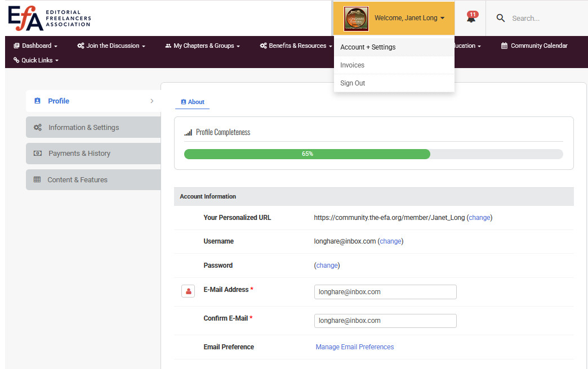Click Janet Long's profile avatar thumbnail

pos(356,19)
